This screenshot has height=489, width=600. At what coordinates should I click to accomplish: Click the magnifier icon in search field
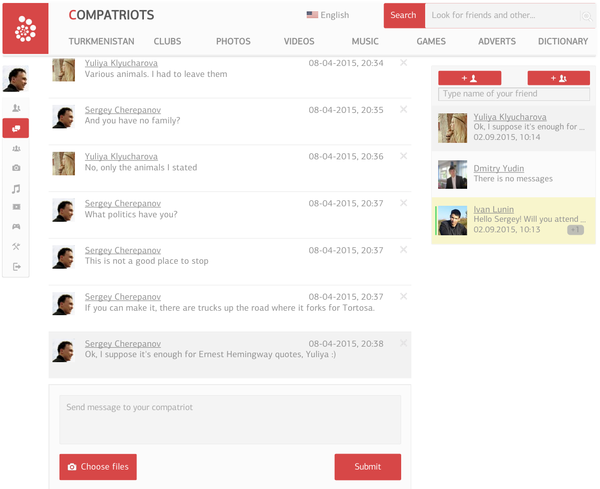(585, 16)
